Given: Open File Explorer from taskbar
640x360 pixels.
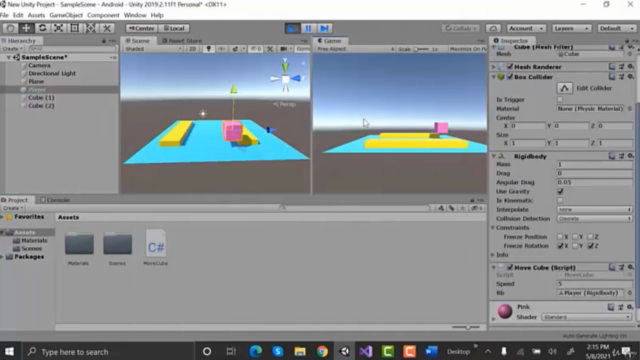Looking at the screenshot, I should [x=300, y=351].
